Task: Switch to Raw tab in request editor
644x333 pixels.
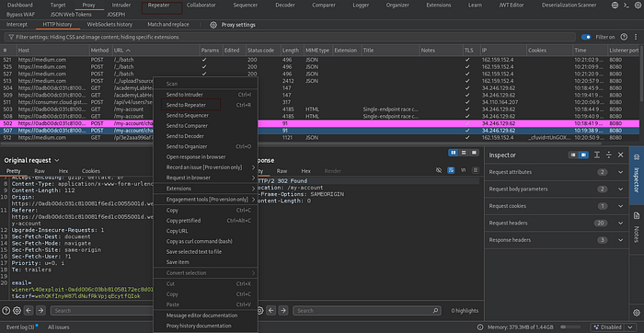Action: [x=40, y=171]
